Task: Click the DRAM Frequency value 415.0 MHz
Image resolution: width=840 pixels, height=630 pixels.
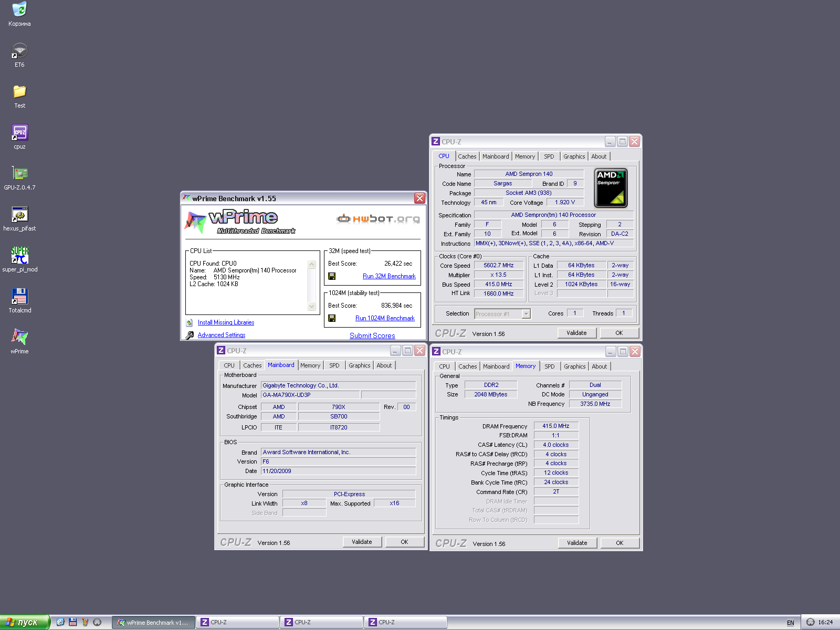Action: point(556,426)
